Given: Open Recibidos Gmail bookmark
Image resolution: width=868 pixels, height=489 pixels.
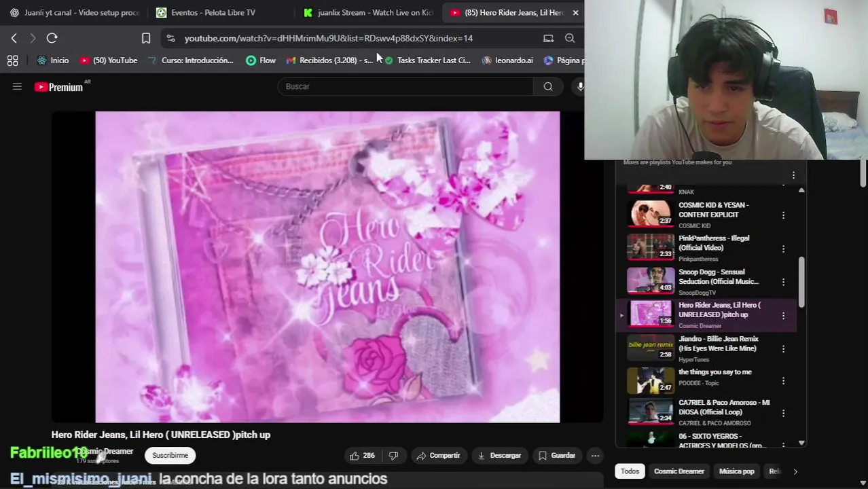Looking at the screenshot, I should pyautogui.click(x=329, y=60).
